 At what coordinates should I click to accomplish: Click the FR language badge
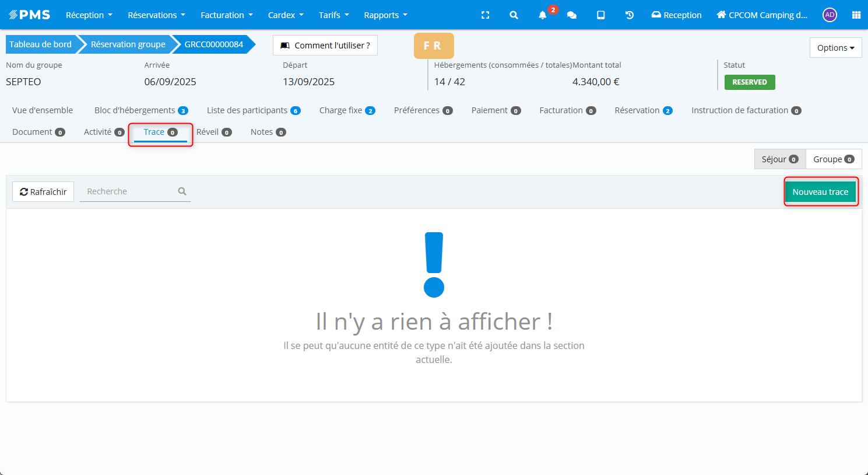coord(433,46)
